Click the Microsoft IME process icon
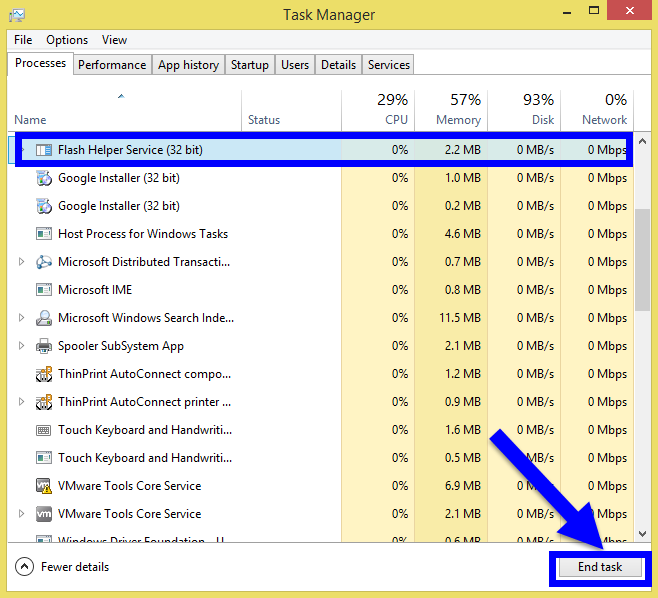 [44, 290]
